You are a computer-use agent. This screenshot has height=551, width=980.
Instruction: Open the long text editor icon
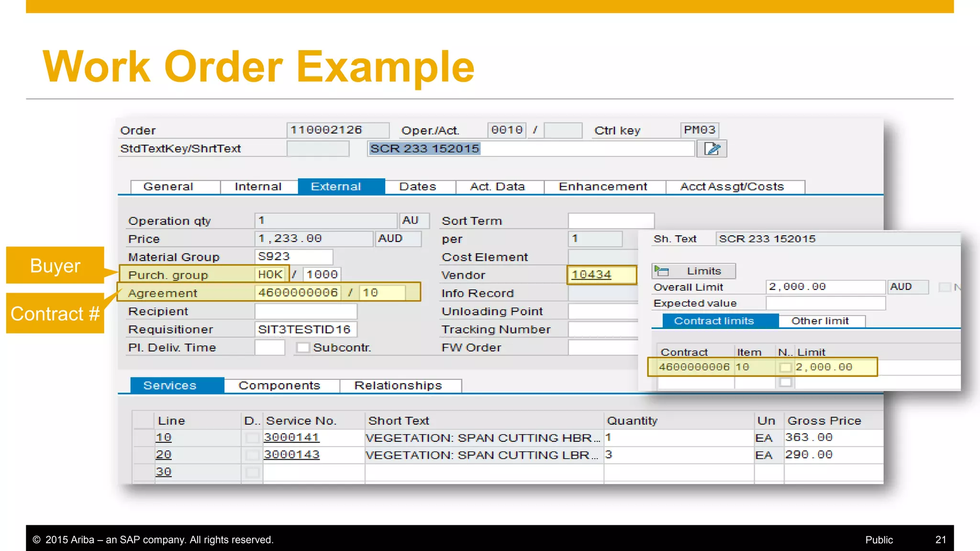coord(712,149)
